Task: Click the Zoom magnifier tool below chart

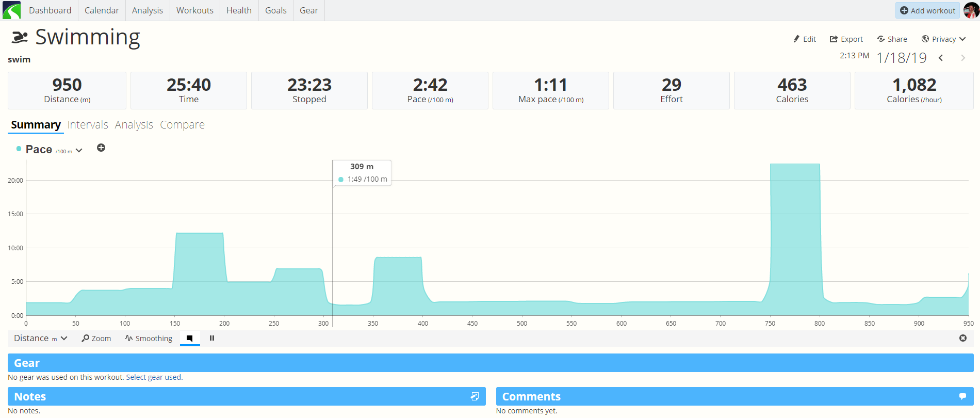Action: tap(96, 339)
